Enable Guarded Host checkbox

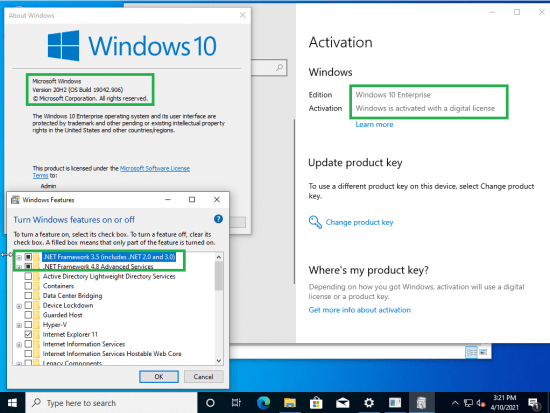pyautogui.click(x=28, y=315)
